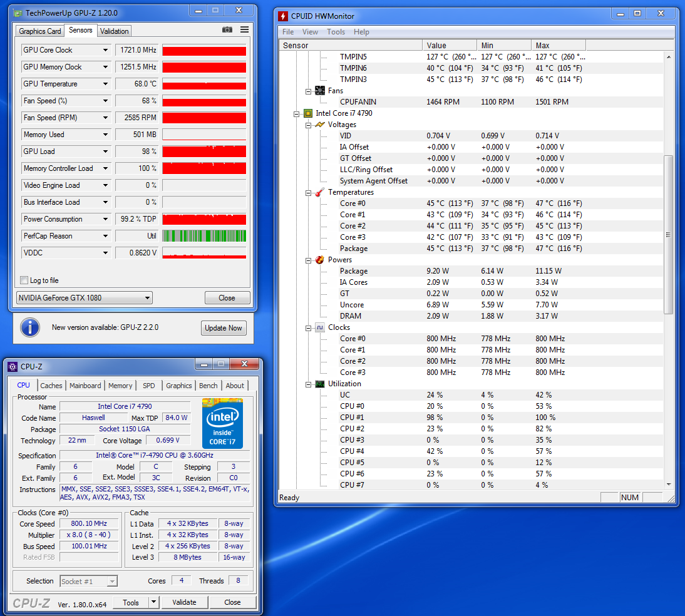The image size is (685, 616).
Task: Open the Tools menu in HWMonitor
Action: 336,32
